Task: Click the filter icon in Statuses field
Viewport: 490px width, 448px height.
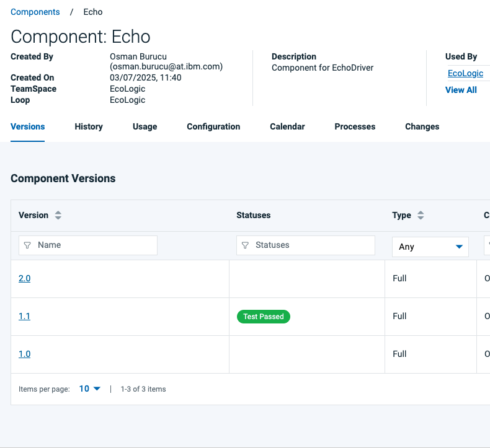Action: (x=245, y=245)
